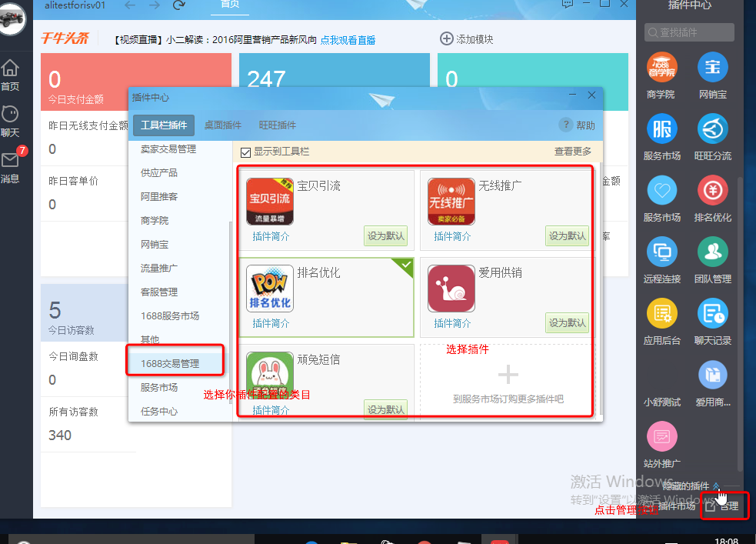Open the 站外推广 plugin icon
This screenshot has width=756, height=544.
coord(661,436)
